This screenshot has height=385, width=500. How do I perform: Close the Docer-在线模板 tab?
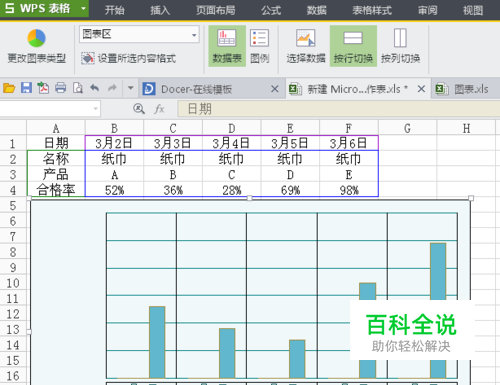tap(275, 89)
